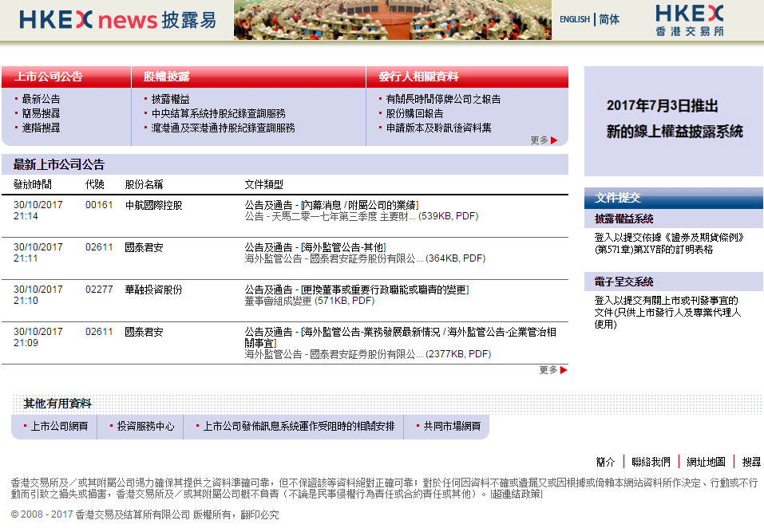This screenshot has width=764, height=532.
Task: Open the 2377KB PDF 海外監管公告 國泰君安
Action: coord(367,354)
